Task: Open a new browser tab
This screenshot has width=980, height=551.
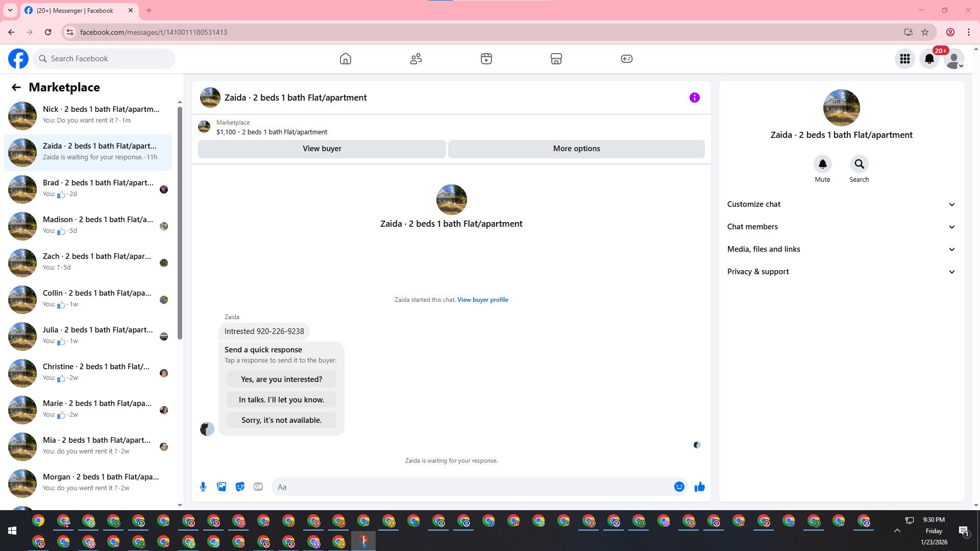Action: 149,10
